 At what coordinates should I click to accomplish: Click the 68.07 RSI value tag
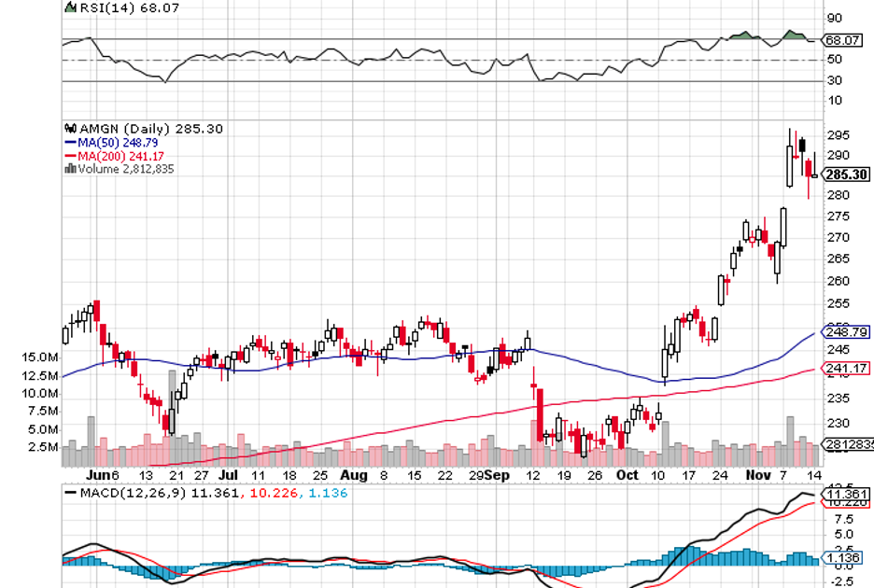(845, 40)
